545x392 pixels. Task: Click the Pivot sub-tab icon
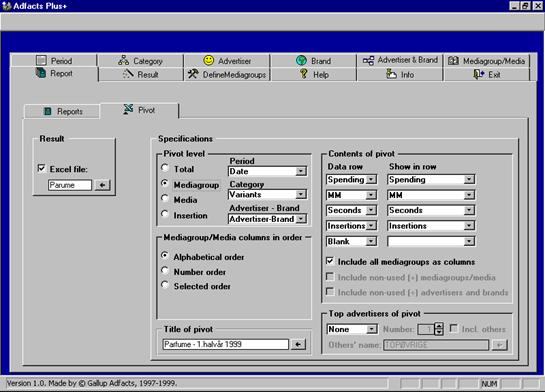(128, 109)
